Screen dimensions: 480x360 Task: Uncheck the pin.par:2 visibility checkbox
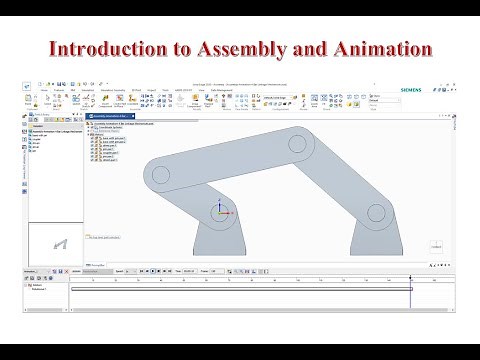pyautogui.click(x=92, y=156)
